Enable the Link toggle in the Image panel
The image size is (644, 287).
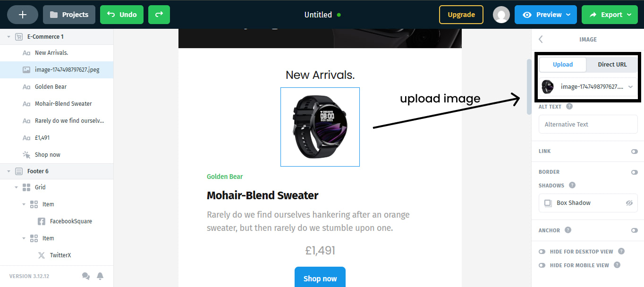634,151
